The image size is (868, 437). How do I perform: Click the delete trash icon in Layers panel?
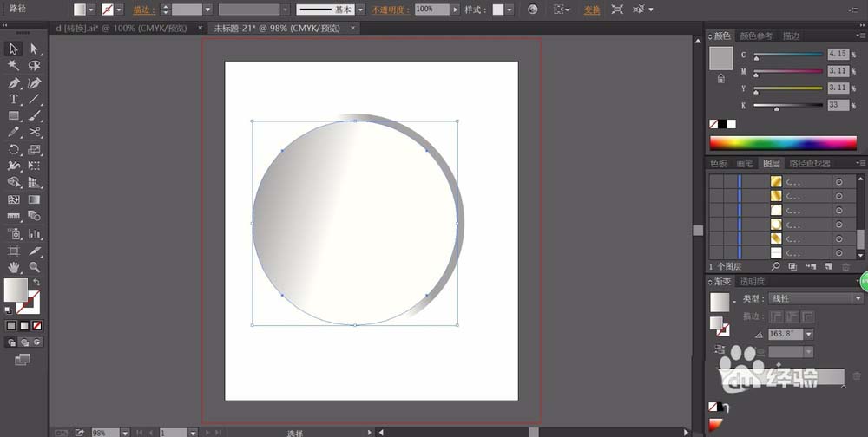[845, 267]
